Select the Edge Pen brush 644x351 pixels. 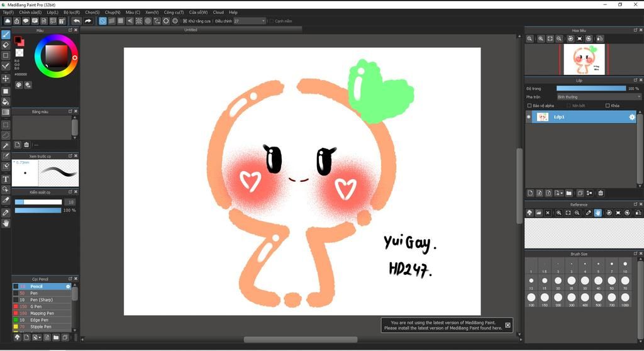pyautogui.click(x=42, y=320)
